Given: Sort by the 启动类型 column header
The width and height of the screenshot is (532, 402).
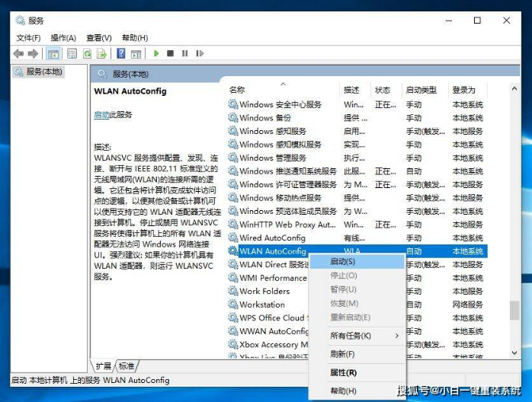Looking at the screenshot, I should tap(425, 90).
